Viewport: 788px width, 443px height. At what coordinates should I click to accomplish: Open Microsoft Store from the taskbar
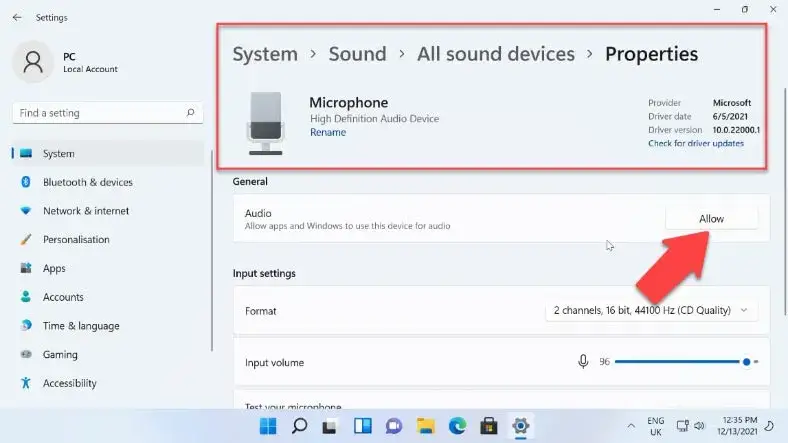(487, 426)
